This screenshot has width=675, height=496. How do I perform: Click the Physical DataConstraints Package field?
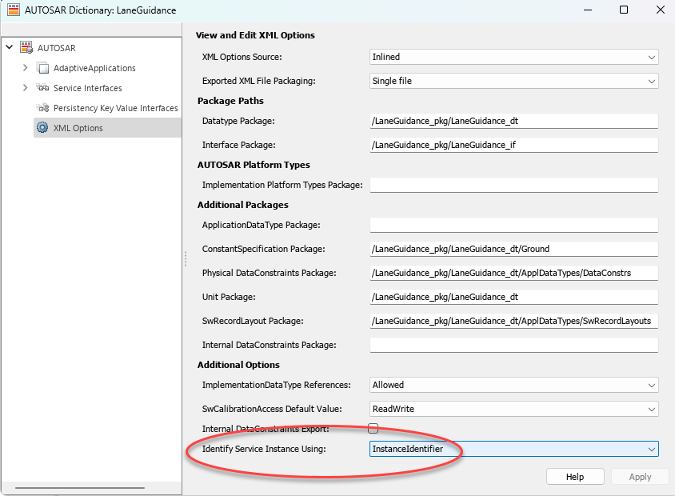click(x=514, y=273)
